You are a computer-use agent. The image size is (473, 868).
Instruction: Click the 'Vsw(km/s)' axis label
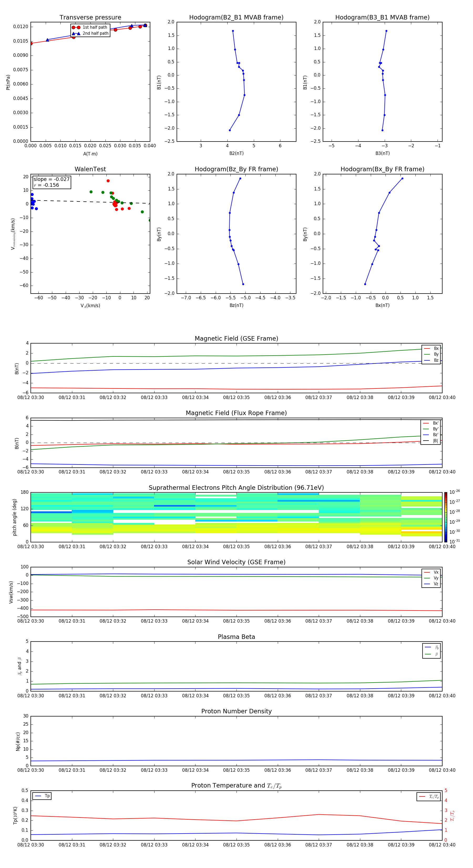click(11, 592)
